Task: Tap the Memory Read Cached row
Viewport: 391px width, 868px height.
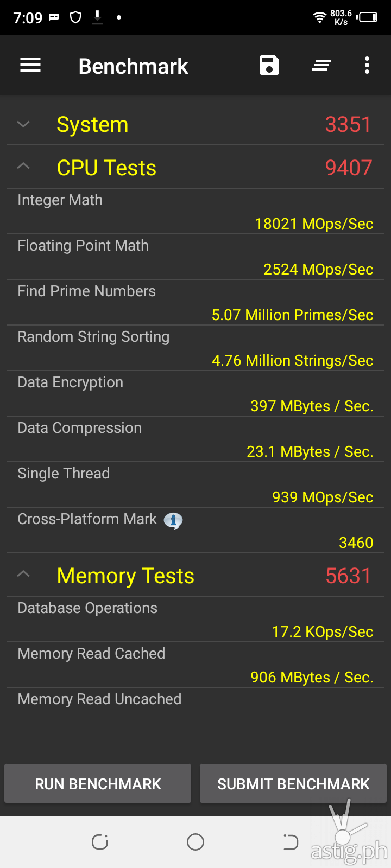Action: [x=195, y=665]
